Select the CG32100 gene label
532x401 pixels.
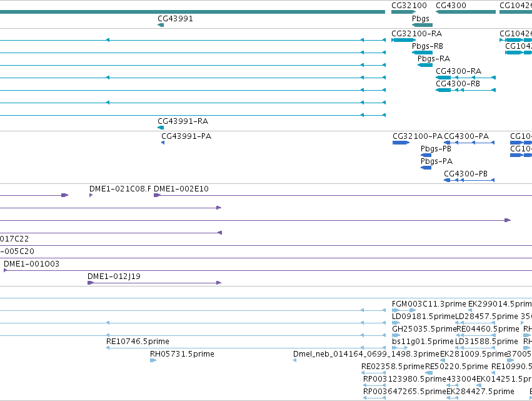click(409, 6)
